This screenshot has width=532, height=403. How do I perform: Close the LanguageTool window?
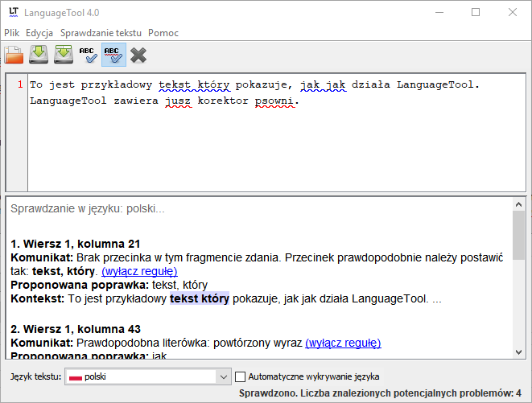513,13
